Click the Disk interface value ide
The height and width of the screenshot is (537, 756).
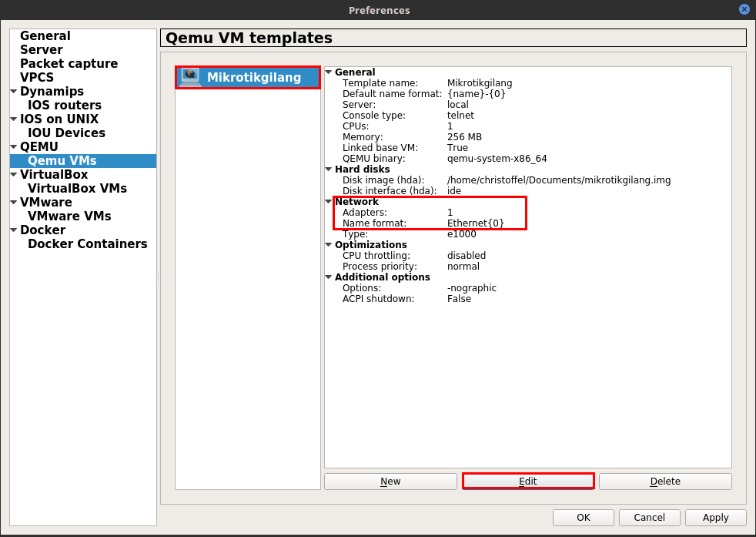point(454,190)
